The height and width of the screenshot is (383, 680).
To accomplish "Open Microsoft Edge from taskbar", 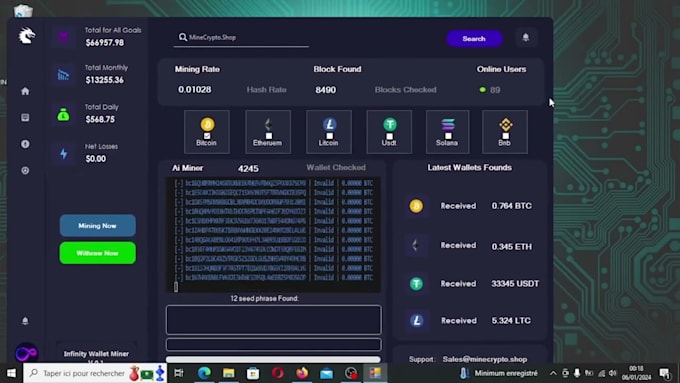I will 204,373.
